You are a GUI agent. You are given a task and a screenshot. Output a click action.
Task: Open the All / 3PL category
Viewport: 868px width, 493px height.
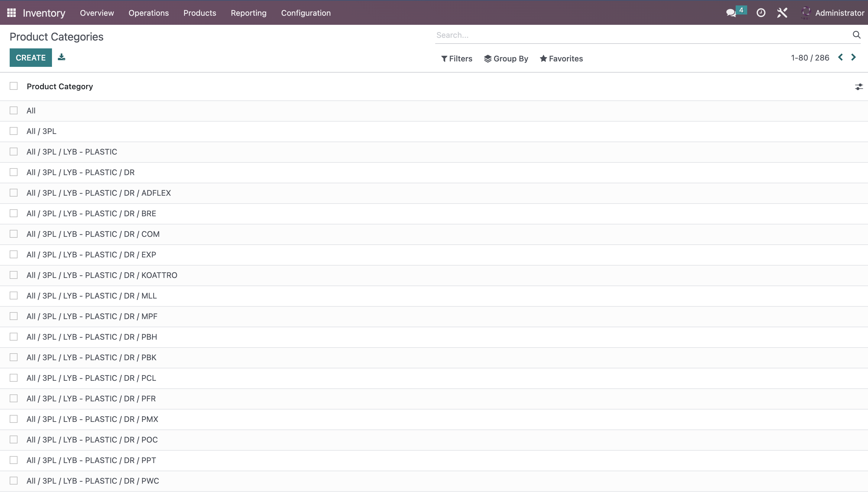[x=42, y=131]
